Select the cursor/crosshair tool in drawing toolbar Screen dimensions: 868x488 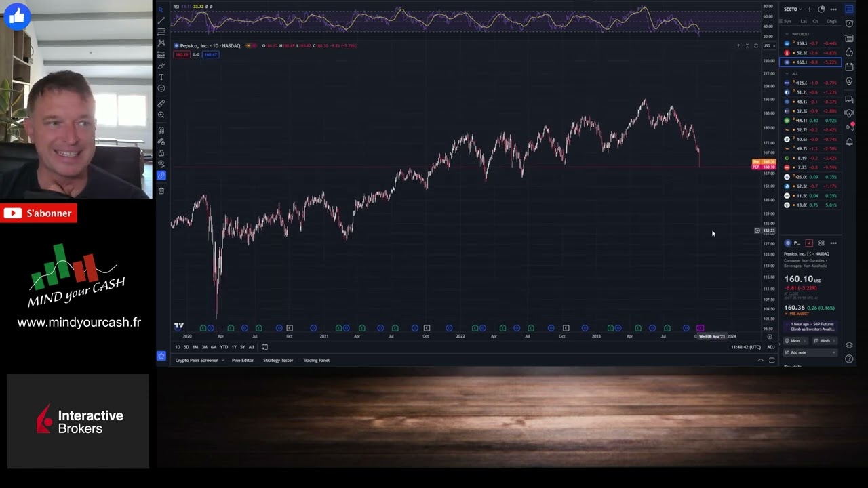point(161,9)
